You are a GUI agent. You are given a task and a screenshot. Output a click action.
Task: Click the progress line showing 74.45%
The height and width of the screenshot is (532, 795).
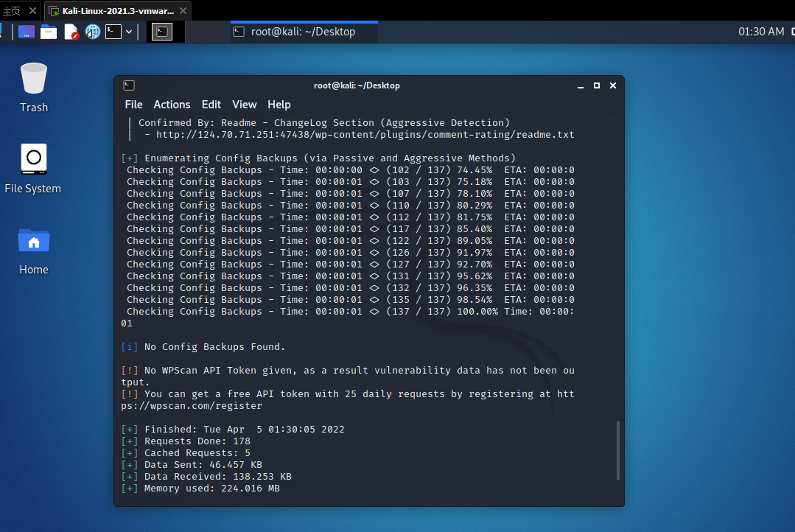(x=351, y=170)
